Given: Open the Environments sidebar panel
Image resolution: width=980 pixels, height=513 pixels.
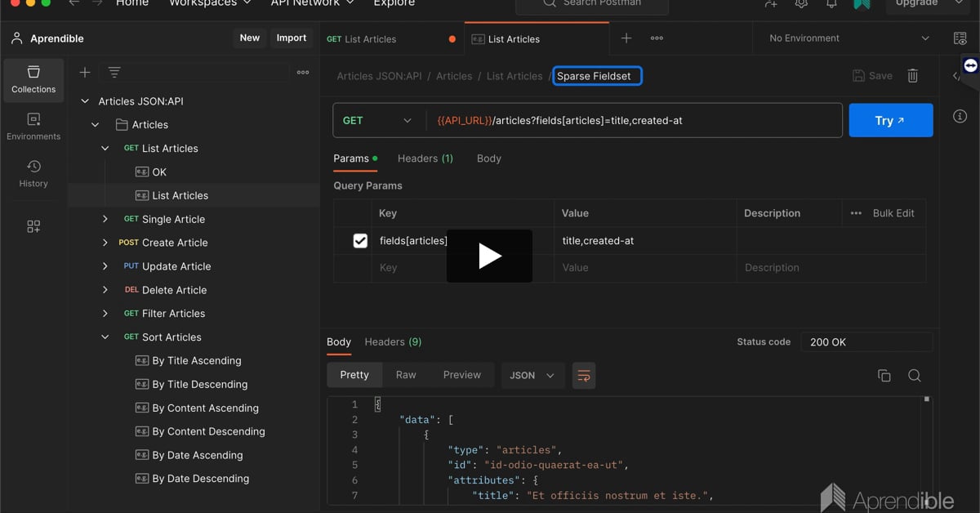Looking at the screenshot, I should pyautogui.click(x=33, y=127).
